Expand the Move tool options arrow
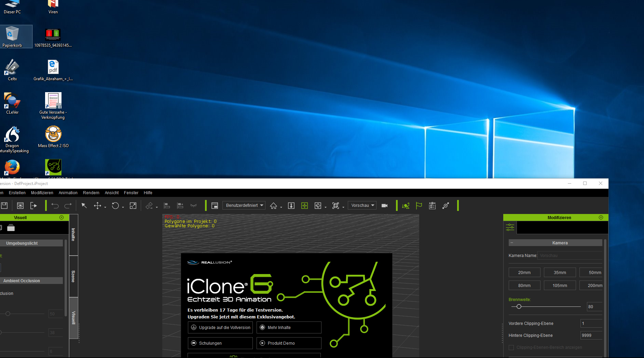The image size is (644, 358). [x=105, y=207]
